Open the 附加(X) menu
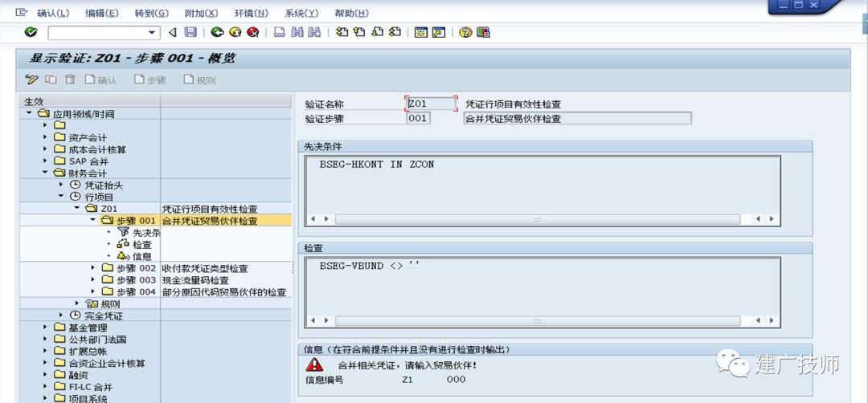Image resolution: width=868 pixels, height=403 pixels. click(202, 13)
